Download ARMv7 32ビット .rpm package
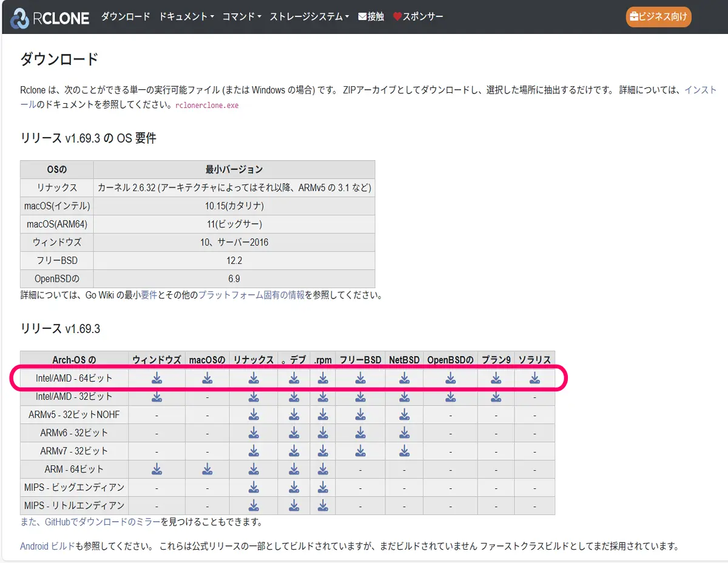728x563 pixels. (323, 451)
